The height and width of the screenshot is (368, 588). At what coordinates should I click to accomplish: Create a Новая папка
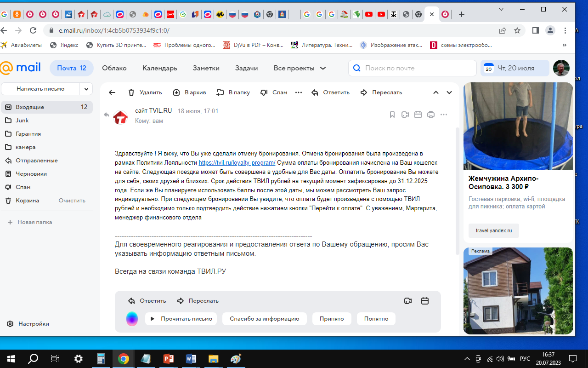(x=29, y=222)
